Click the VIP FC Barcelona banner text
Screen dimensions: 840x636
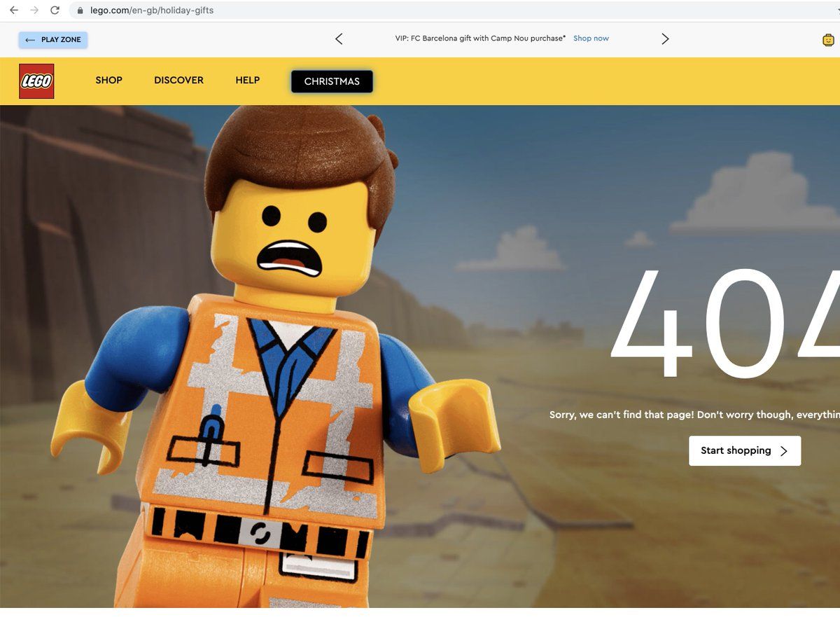tap(479, 39)
